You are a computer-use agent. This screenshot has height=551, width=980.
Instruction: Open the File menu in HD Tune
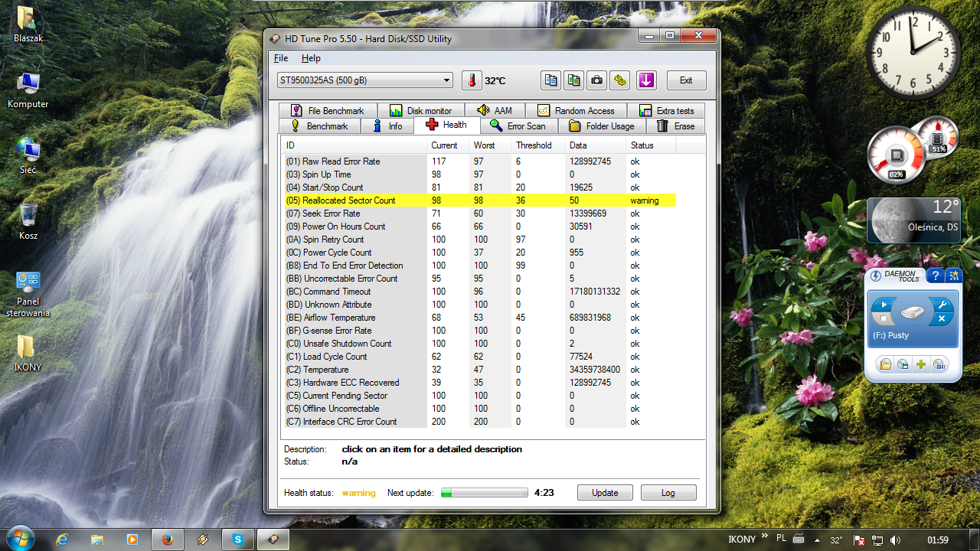pos(281,58)
